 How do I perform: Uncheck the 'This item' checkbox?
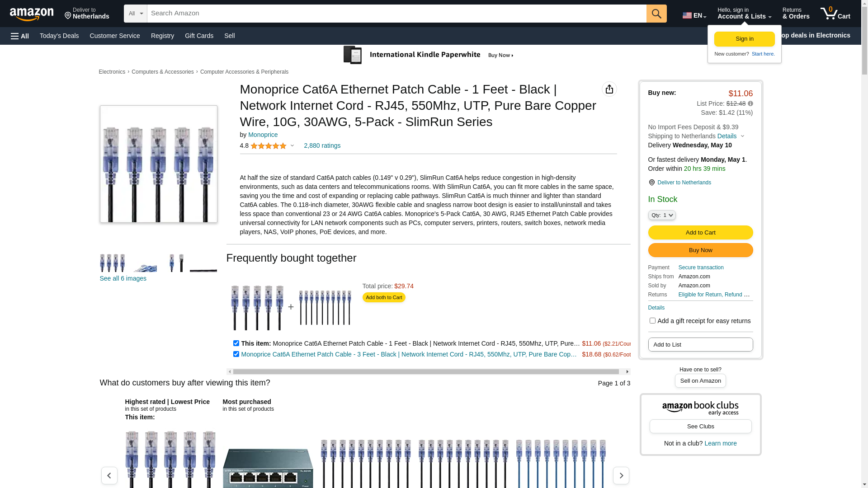[236, 343]
